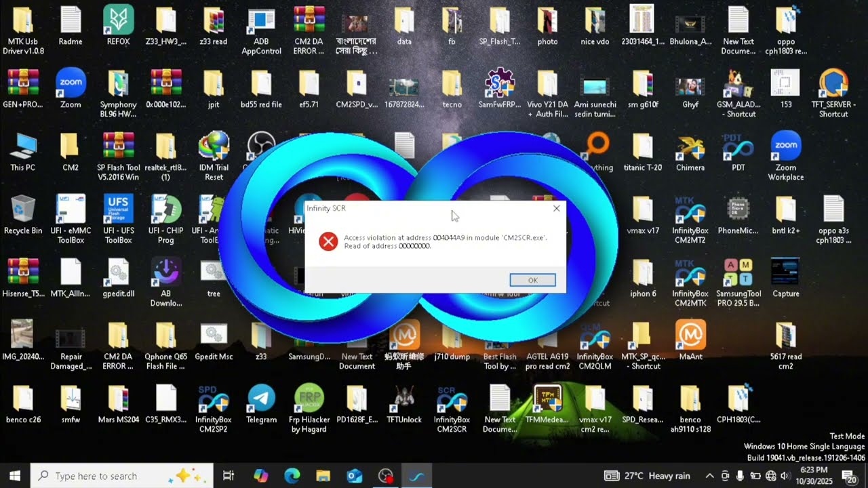Open TFMMedea tool icon
868x488 pixels.
(547, 404)
